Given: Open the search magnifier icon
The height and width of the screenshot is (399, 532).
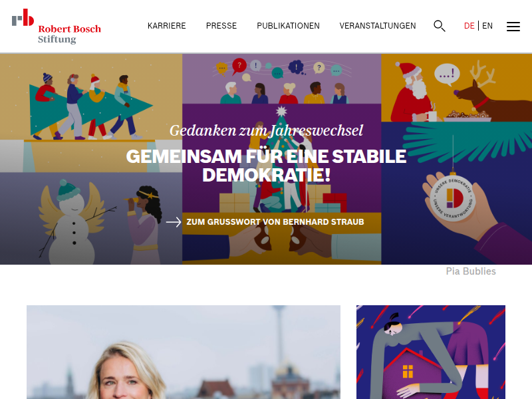Looking at the screenshot, I should [440, 26].
